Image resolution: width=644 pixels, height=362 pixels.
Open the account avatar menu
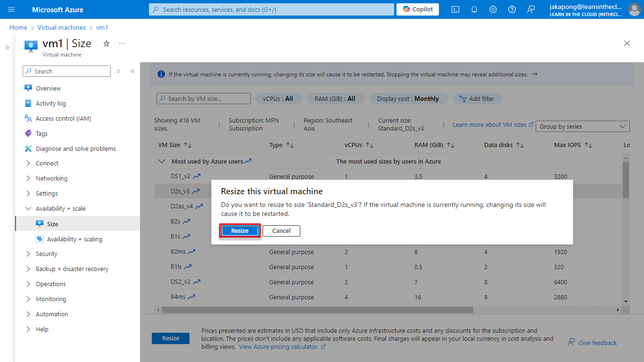coord(634,9)
